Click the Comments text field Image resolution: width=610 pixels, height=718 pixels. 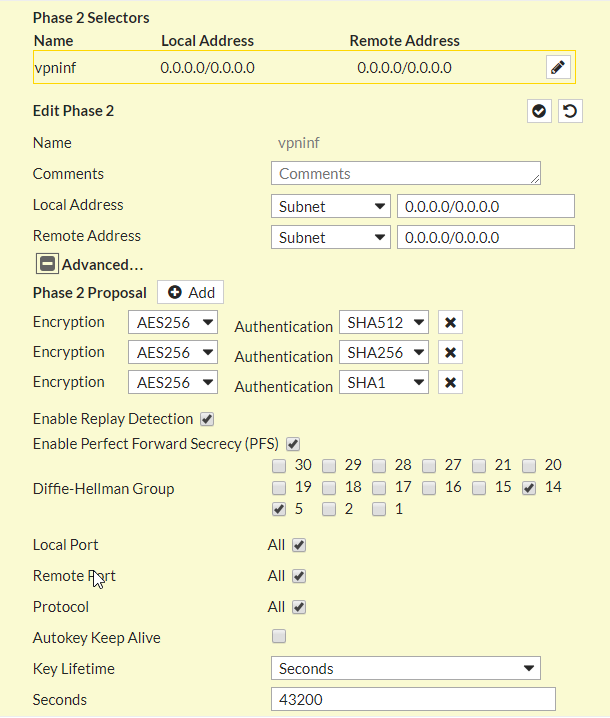(406, 174)
